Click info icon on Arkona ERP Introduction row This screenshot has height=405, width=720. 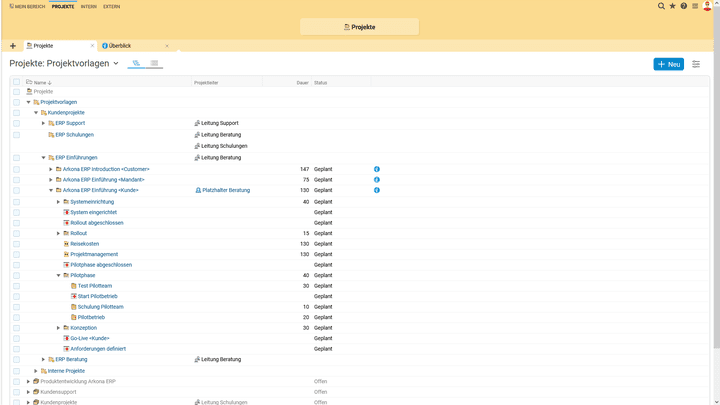pos(377,169)
